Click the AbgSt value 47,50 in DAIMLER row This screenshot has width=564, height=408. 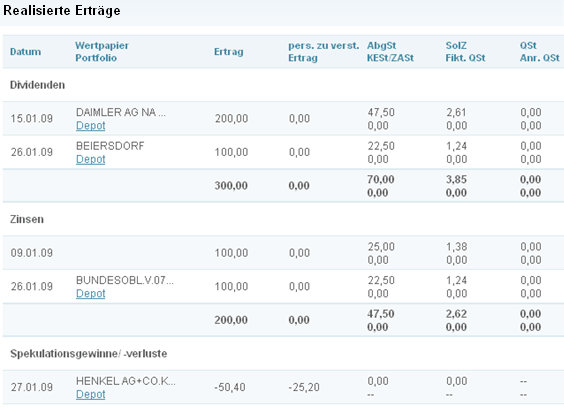click(x=381, y=112)
